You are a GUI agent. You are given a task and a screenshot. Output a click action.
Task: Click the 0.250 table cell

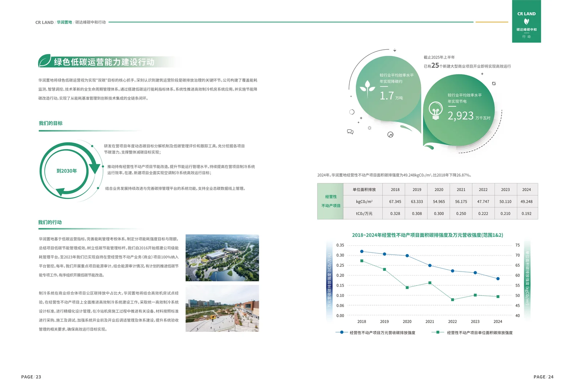click(x=461, y=213)
